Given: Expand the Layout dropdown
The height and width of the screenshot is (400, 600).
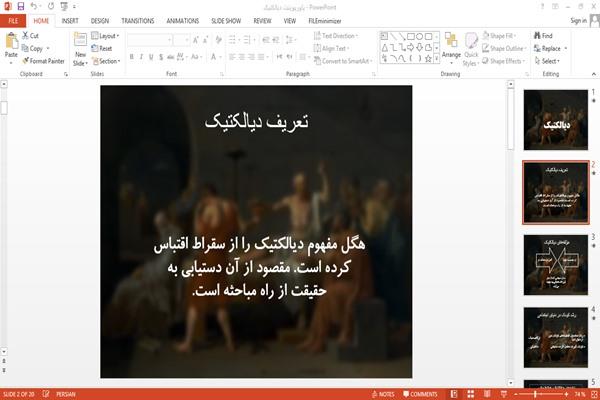Looking at the screenshot, I should 106,36.
